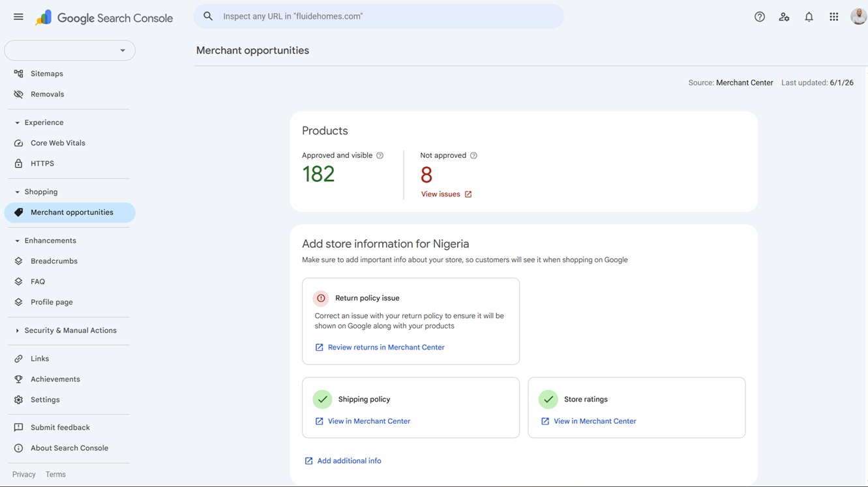Open the Google apps grid
The height and width of the screenshot is (487, 868).
(x=834, y=17)
